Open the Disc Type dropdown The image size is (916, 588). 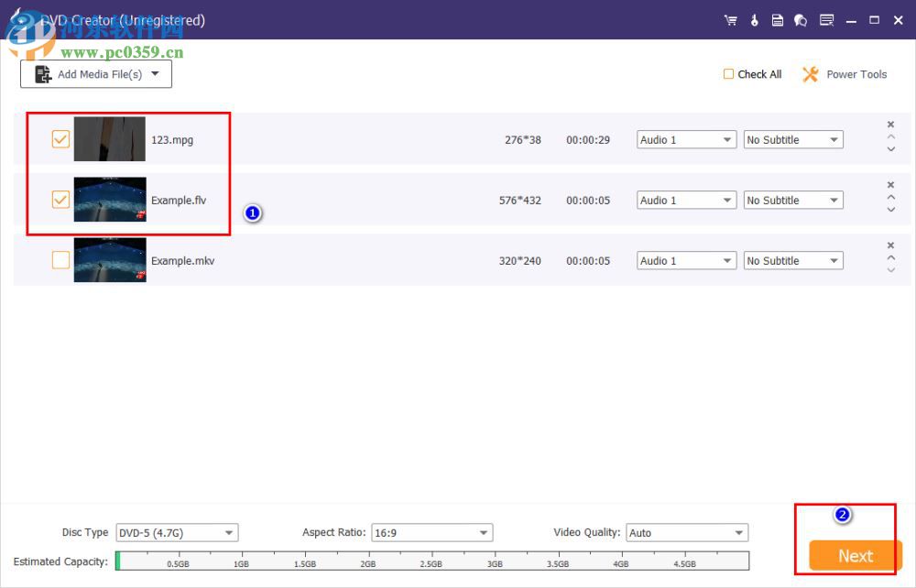click(x=176, y=532)
